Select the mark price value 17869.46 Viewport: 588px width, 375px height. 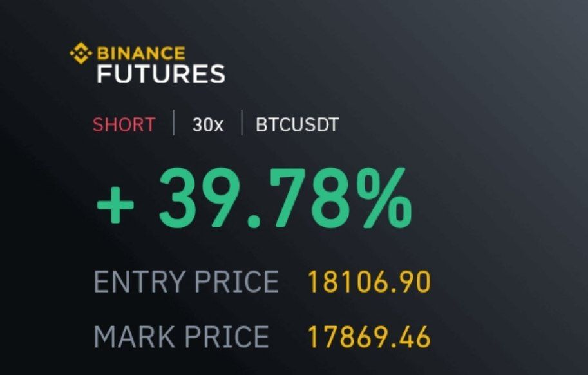(369, 337)
